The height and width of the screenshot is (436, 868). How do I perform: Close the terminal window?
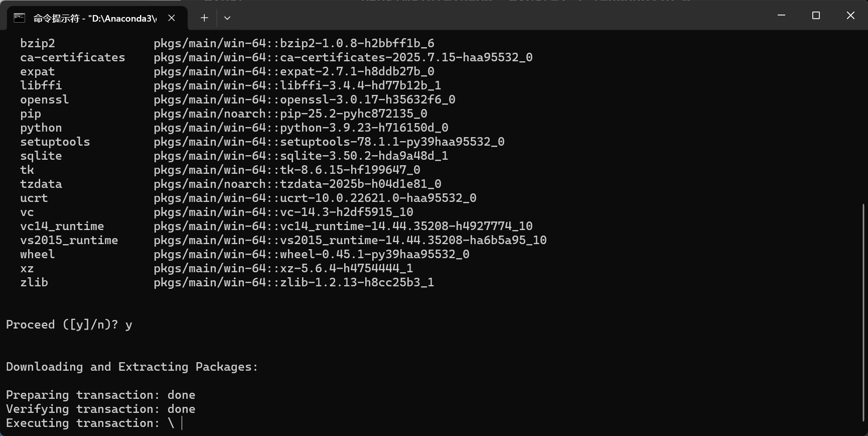coord(850,16)
